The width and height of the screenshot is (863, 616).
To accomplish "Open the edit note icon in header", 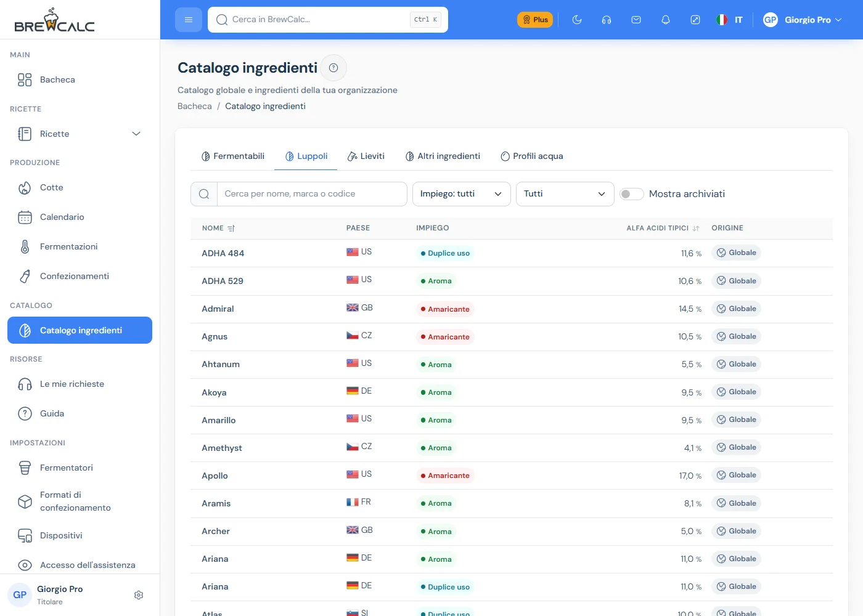I will (695, 20).
